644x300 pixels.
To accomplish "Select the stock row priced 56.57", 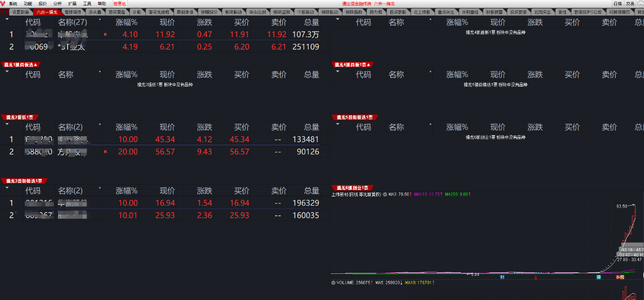I will pyautogui.click(x=165, y=151).
